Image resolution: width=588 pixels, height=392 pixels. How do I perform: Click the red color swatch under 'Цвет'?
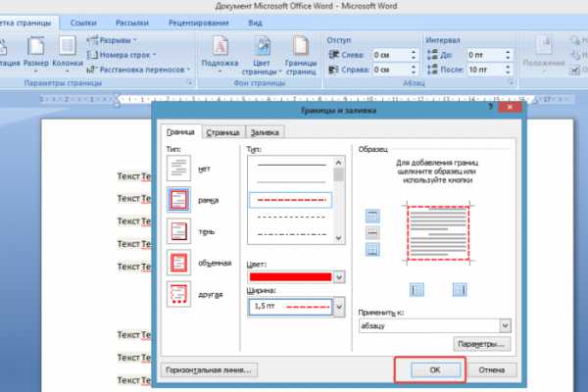(x=289, y=277)
